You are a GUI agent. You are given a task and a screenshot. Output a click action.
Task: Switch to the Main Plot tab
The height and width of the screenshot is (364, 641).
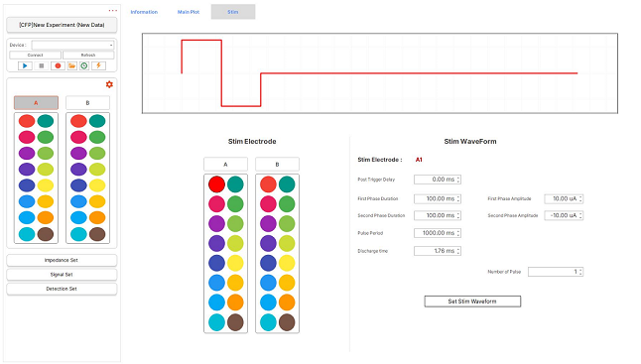[189, 12]
